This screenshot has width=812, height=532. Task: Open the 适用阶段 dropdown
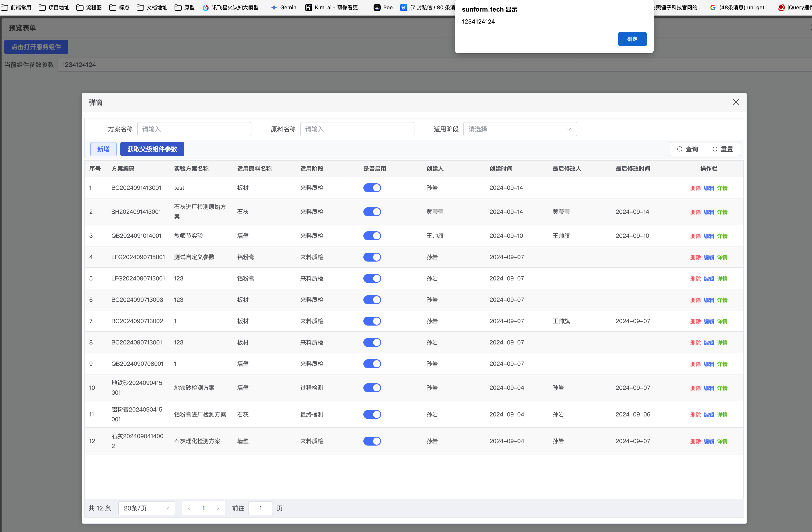(x=520, y=129)
